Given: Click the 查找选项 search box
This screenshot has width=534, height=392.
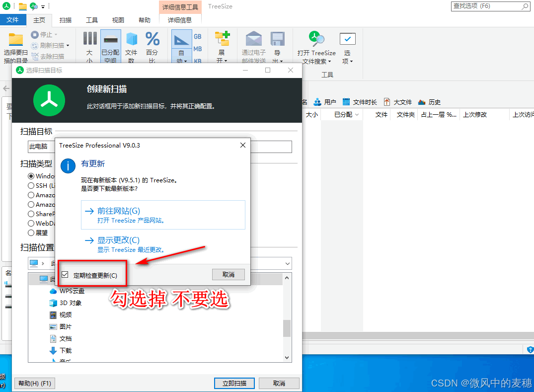Looking at the screenshot, I should pyautogui.click(x=490, y=6).
